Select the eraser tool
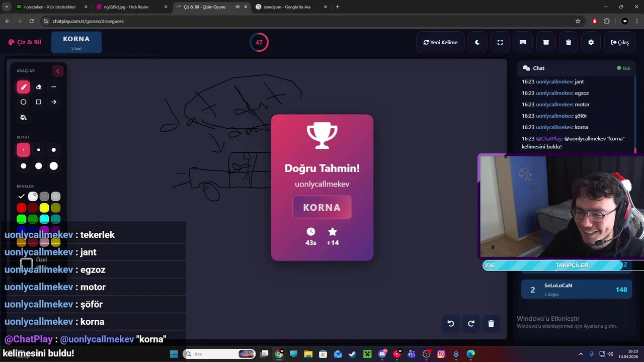 39,87
